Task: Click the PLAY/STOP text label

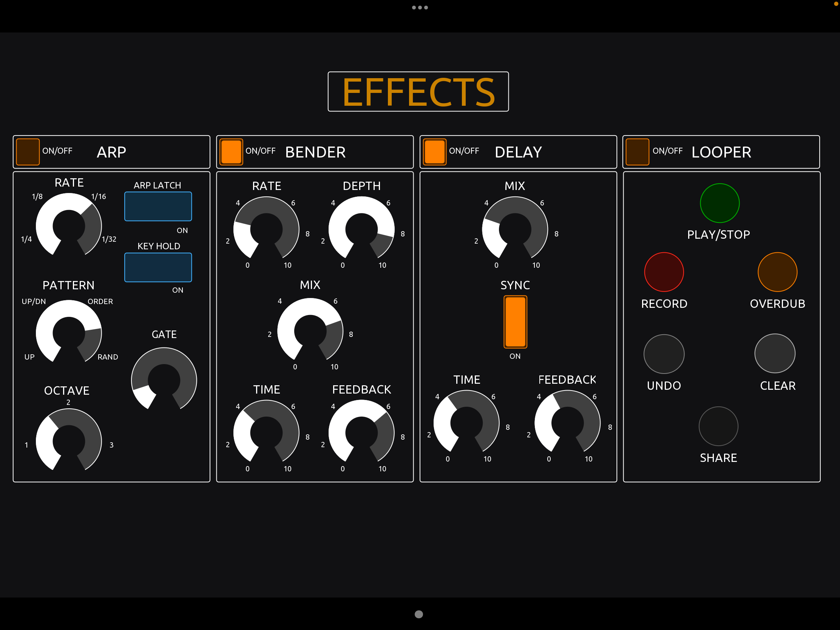Action: pyautogui.click(x=718, y=235)
